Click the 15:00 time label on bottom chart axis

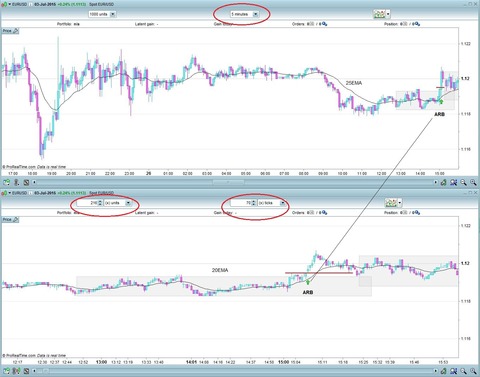click(283, 362)
